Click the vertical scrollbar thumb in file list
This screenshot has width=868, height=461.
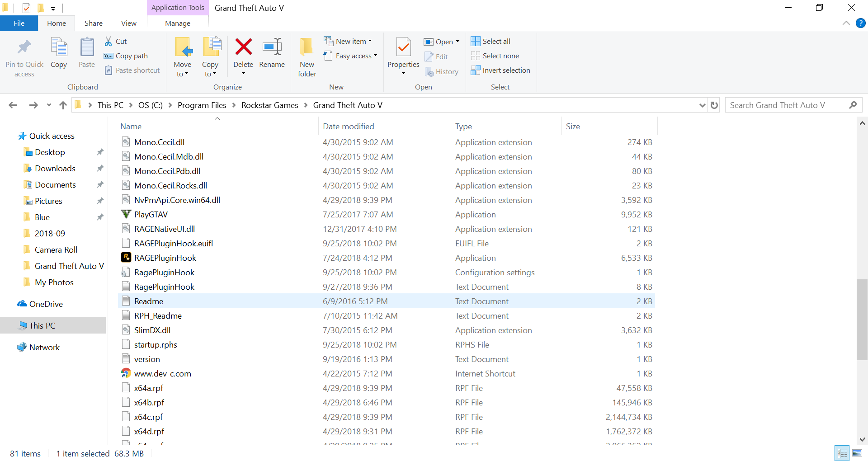point(862,319)
